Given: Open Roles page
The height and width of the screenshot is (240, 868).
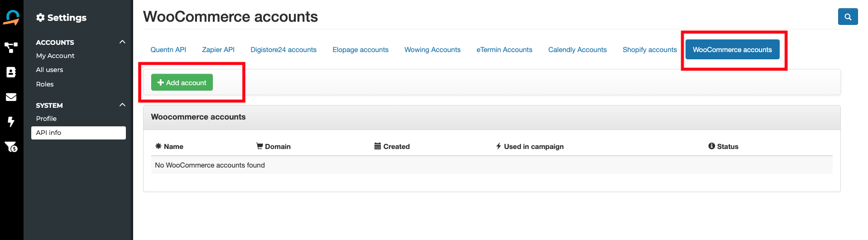Looking at the screenshot, I should (x=45, y=84).
